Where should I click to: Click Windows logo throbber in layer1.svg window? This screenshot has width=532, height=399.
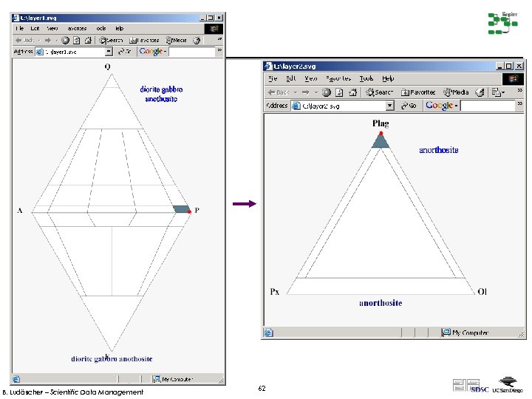tap(214, 29)
